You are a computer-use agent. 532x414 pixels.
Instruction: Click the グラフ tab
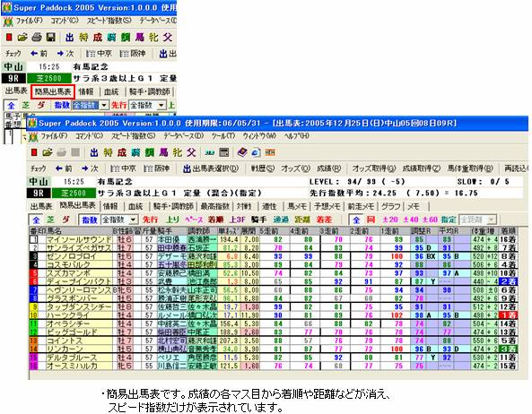[x=391, y=206]
